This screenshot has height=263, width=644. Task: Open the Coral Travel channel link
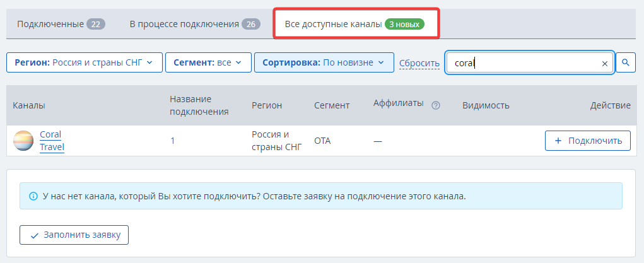click(52, 141)
